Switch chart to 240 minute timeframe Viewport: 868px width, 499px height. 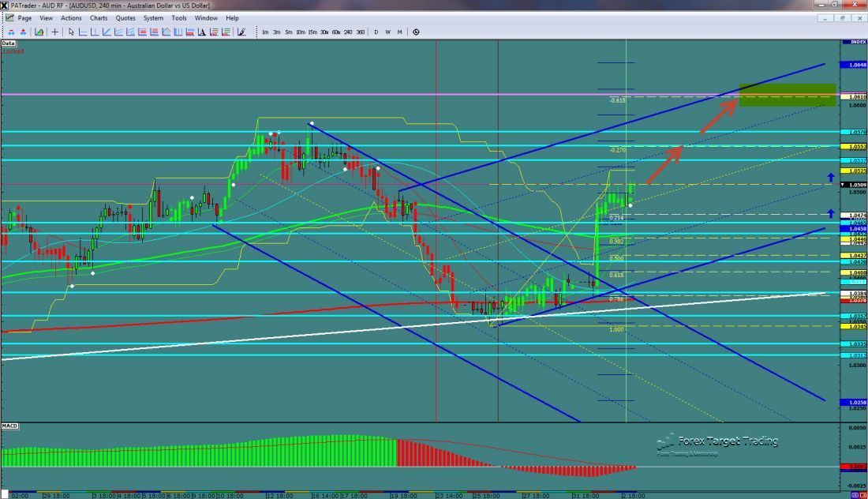point(349,32)
